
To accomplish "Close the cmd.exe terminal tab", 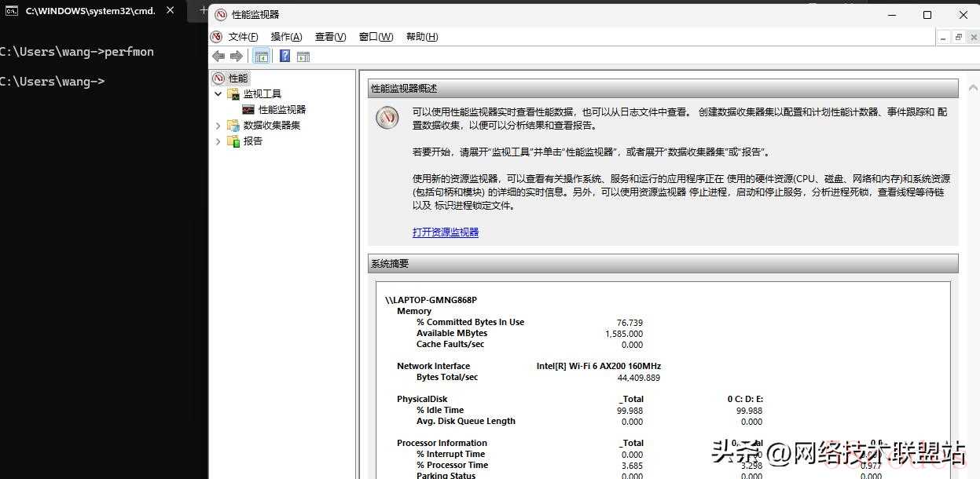I will (171, 11).
